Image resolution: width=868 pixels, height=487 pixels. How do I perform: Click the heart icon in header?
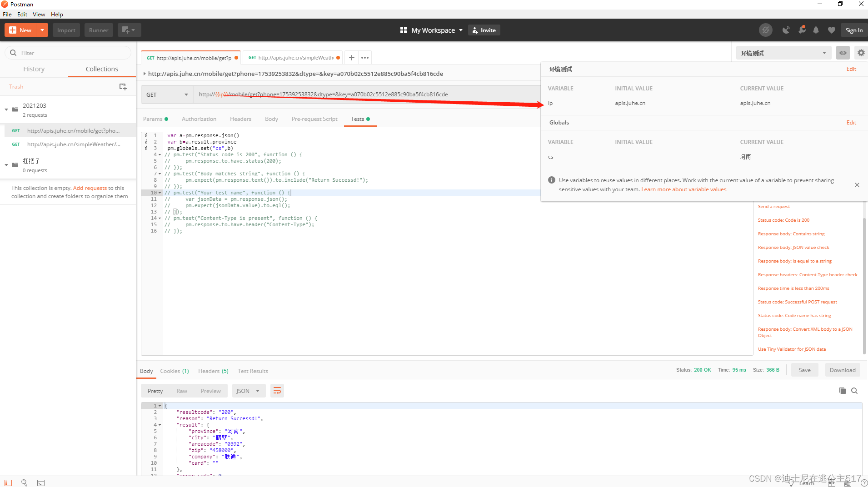(x=831, y=30)
